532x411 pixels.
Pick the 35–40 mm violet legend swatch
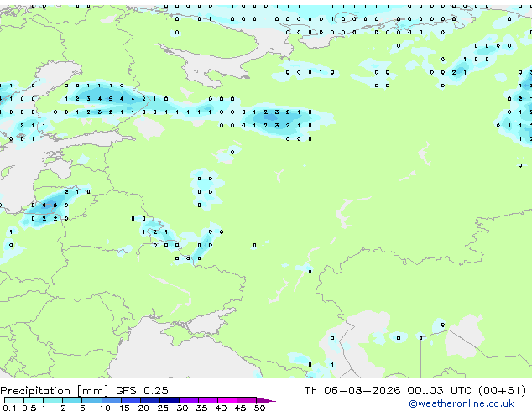(x=207, y=400)
